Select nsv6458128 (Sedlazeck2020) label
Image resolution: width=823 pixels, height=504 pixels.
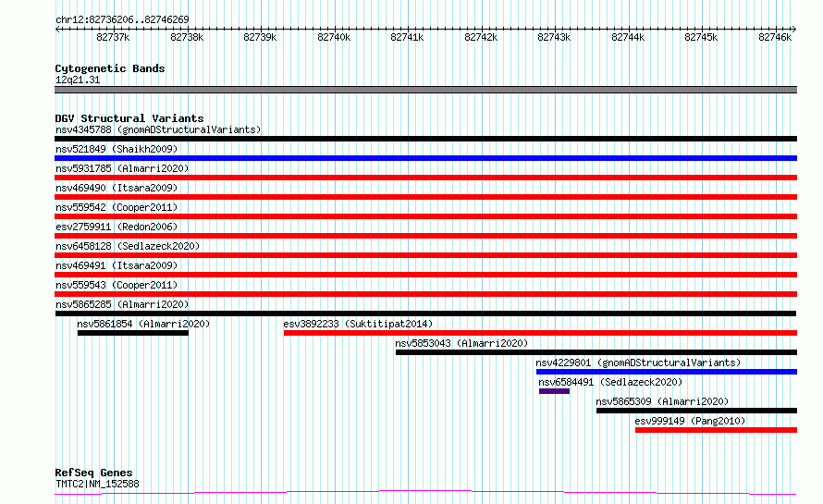(x=128, y=246)
